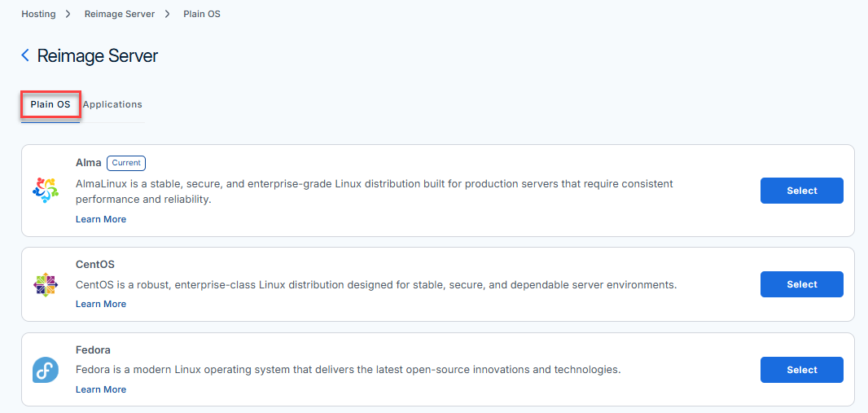Select the Alma operating system

801,191
